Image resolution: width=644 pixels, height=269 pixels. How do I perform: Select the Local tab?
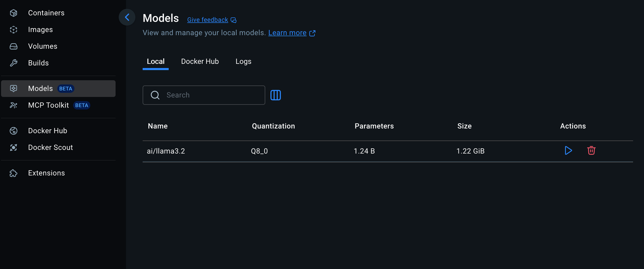[156, 61]
